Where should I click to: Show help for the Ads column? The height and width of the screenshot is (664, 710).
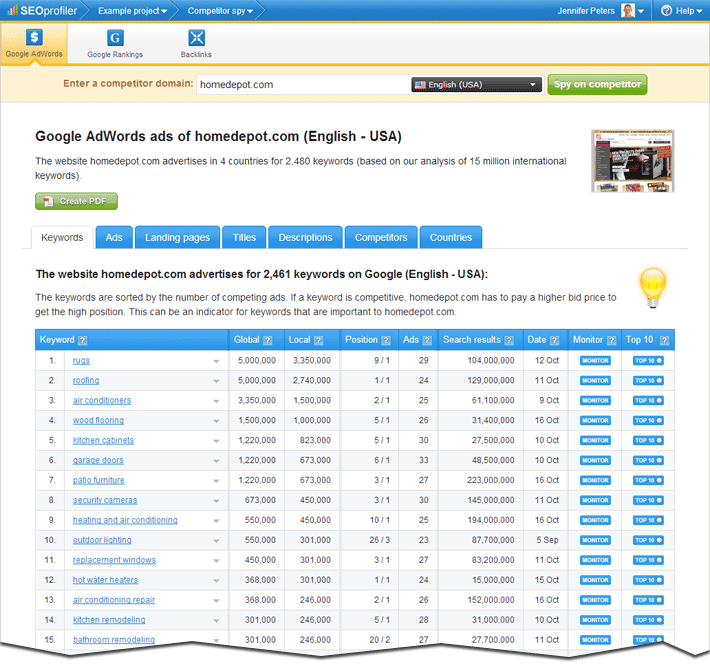click(x=427, y=340)
